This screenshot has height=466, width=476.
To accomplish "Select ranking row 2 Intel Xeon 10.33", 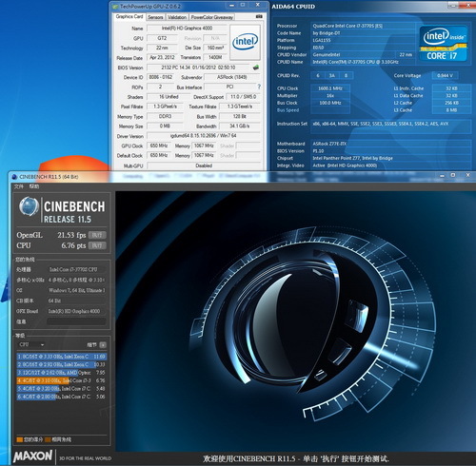I will [x=62, y=364].
